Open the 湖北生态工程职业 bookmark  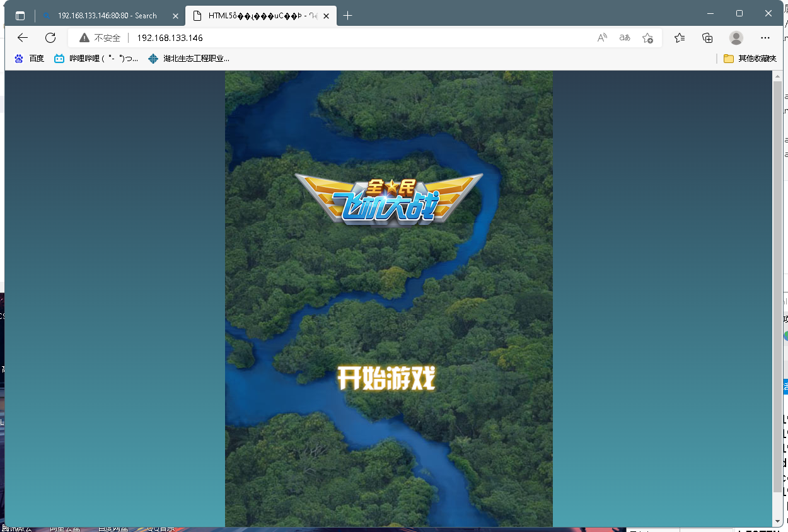(x=188, y=59)
